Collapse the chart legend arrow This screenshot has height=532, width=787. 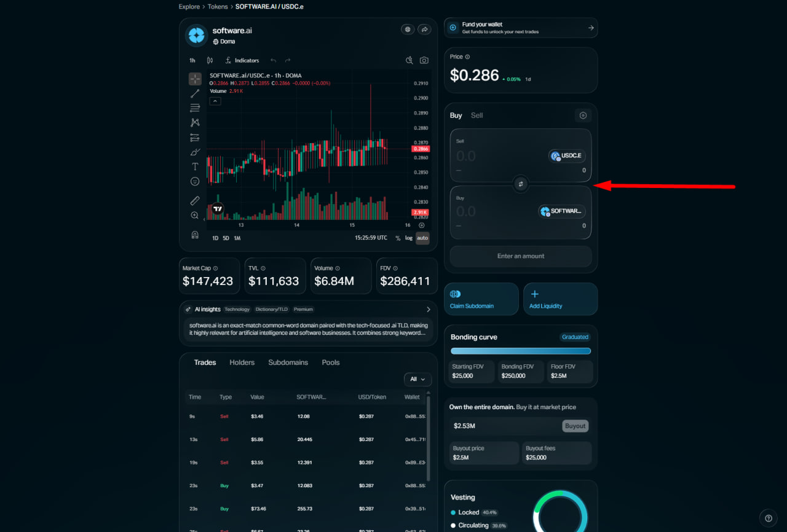215,101
